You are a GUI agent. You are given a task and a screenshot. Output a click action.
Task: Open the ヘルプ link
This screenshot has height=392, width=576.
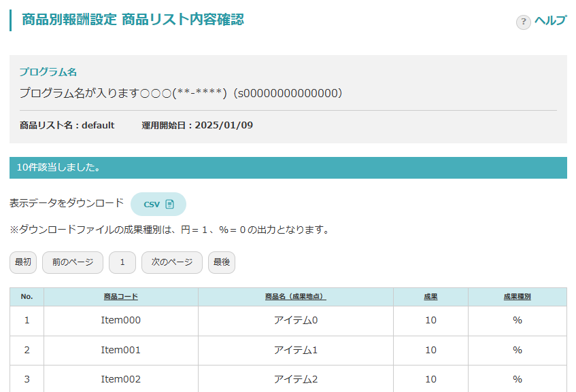click(549, 21)
